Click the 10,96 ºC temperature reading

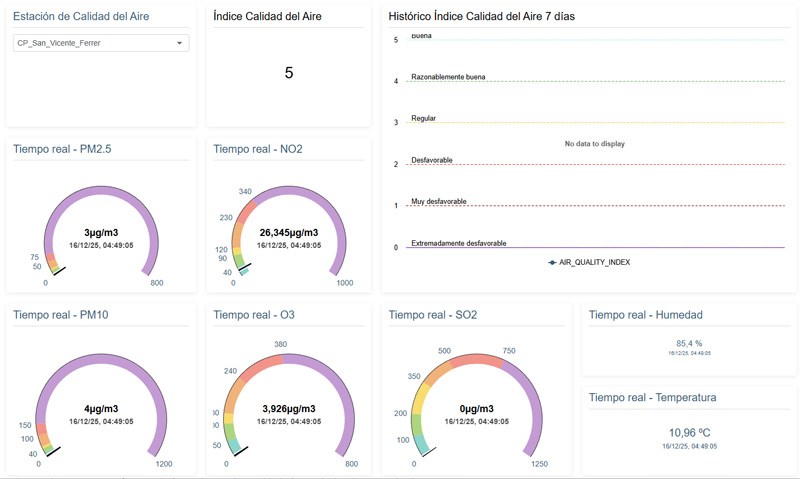point(689,434)
